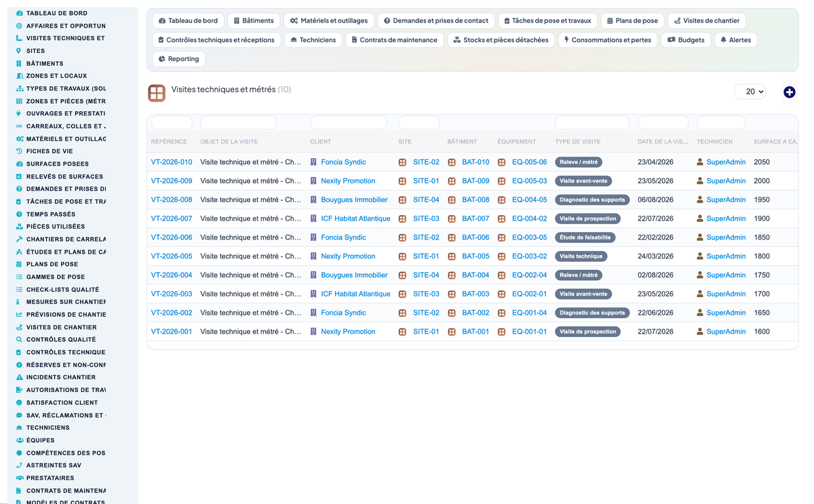Open reference link VT-2026-005
814x504 pixels.
tap(172, 256)
